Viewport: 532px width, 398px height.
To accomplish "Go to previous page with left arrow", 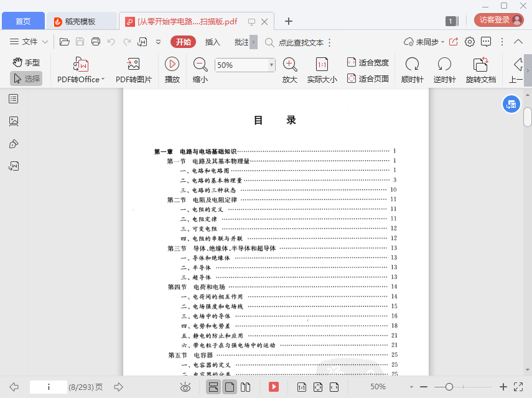I will pyautogui.click(x=14, y=387).
